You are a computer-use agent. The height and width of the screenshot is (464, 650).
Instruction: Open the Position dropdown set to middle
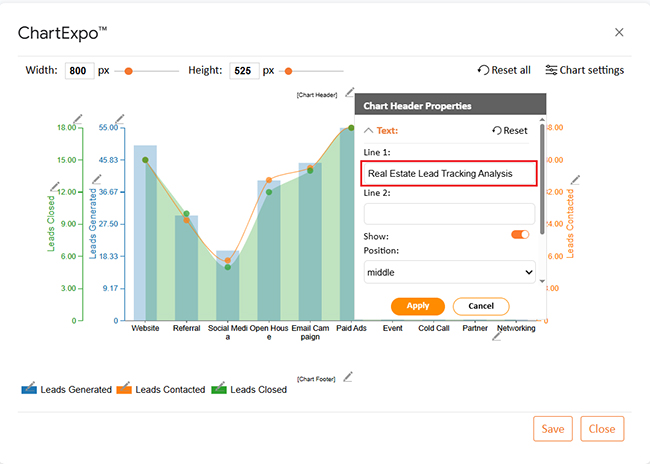tap(449, 272)
